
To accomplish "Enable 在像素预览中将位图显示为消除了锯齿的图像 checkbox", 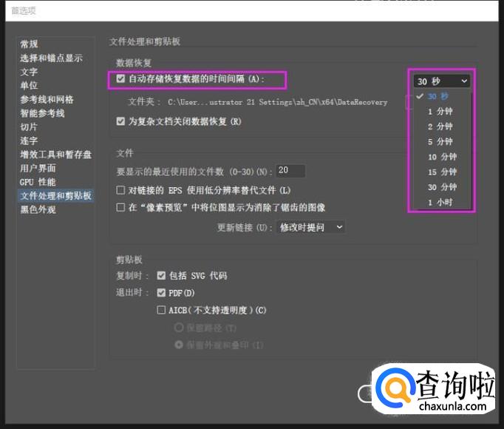I will pyautogui.click(x=121, y=208).
